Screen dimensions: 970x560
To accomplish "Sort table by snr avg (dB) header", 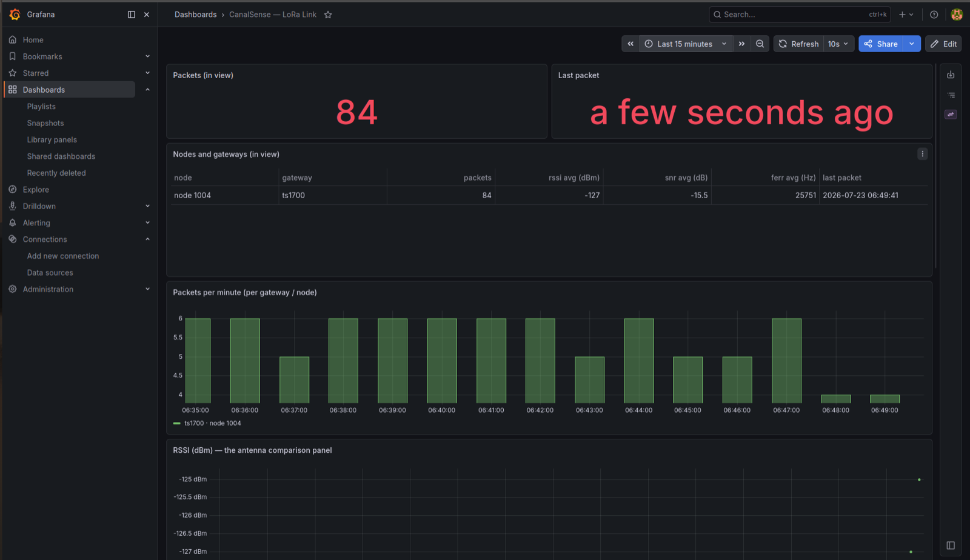I will 686,178.
